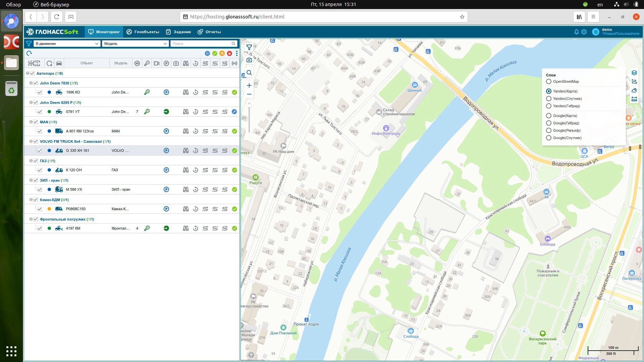Click the geofence layers icon on map
644x362 pixels.
pyautogui.click(x=636, y=73)
